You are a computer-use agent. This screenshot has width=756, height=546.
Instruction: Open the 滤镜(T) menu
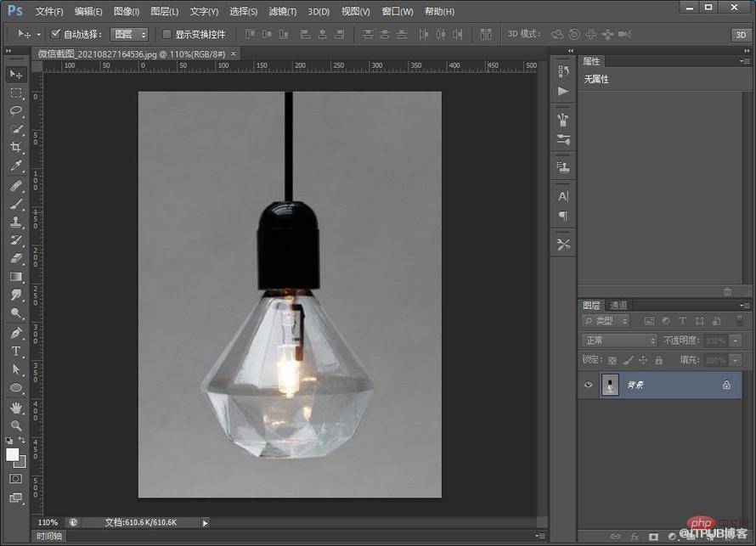(283, 11)
